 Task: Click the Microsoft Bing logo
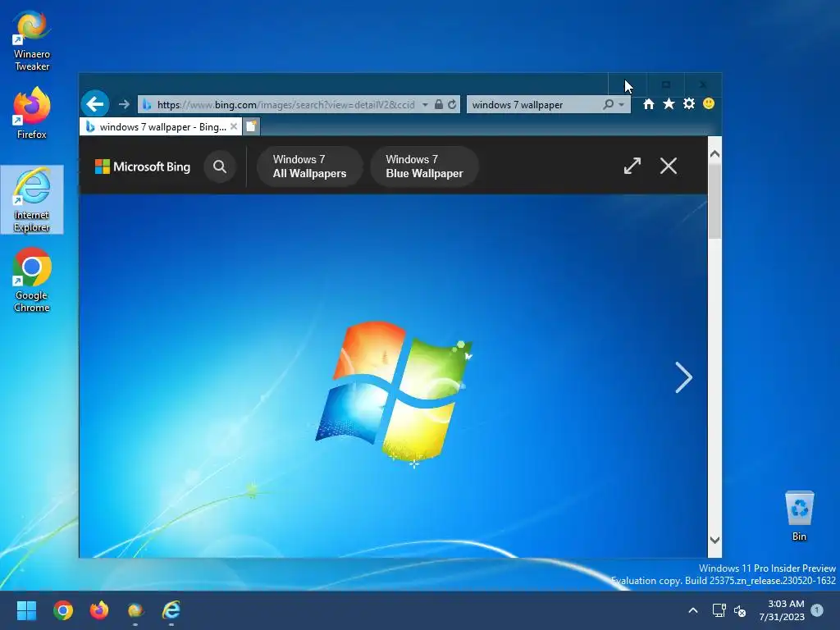pos(143,167)
